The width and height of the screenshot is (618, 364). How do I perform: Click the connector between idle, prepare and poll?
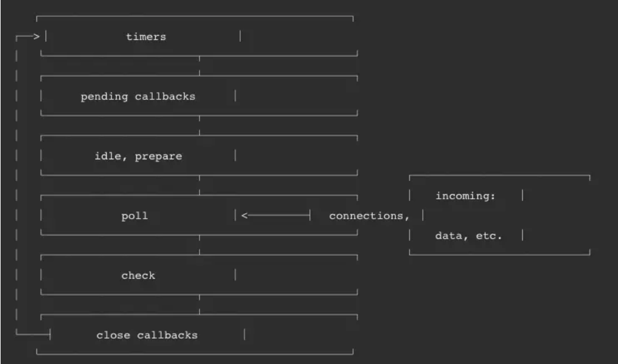point(200,185)
